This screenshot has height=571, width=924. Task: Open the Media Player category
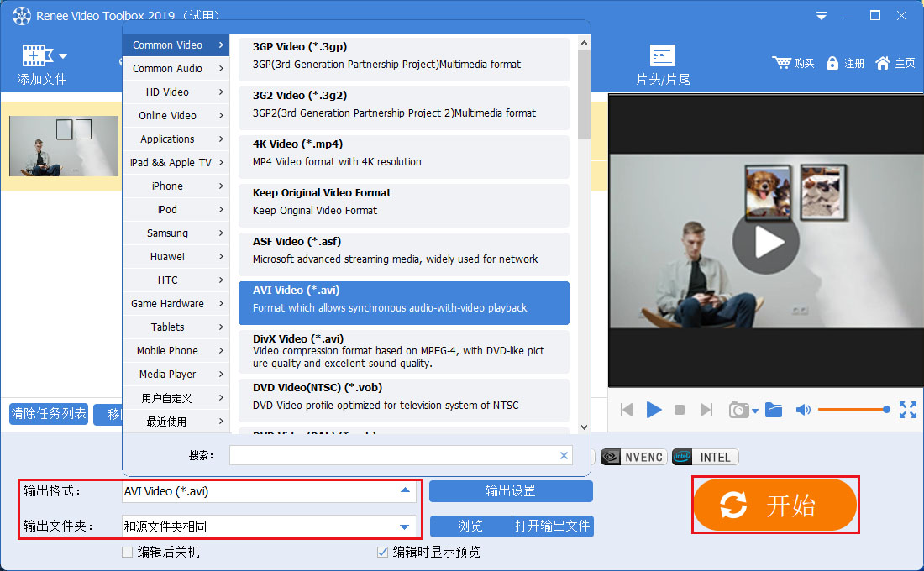176,375
